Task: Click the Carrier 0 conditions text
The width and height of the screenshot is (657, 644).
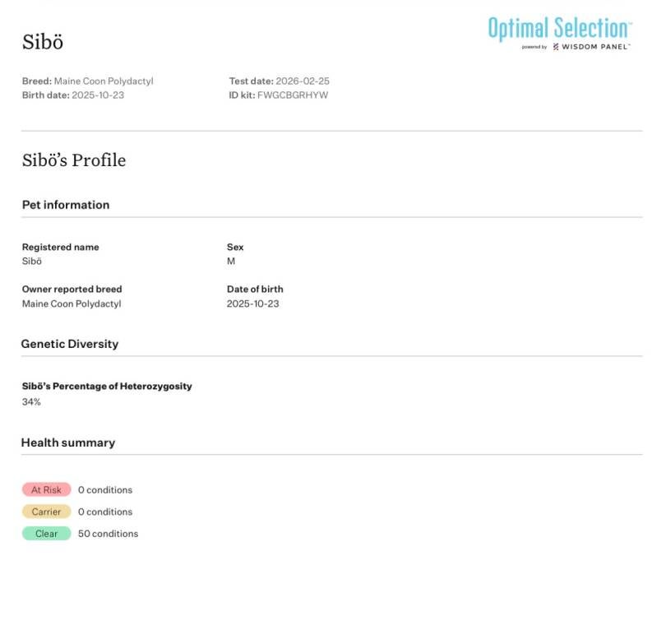Action: tap(105, 512)
